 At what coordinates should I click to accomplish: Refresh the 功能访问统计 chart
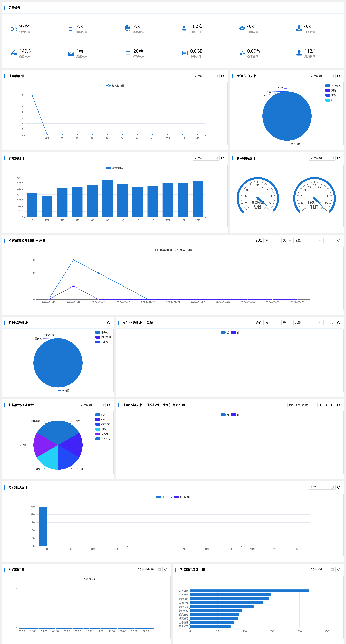pos(338,569)
